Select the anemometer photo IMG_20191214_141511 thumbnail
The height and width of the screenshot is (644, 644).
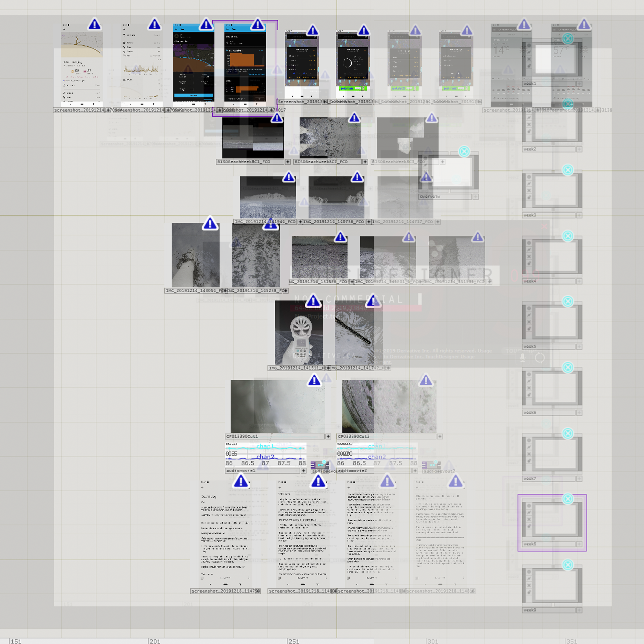(x=299, y=332)
